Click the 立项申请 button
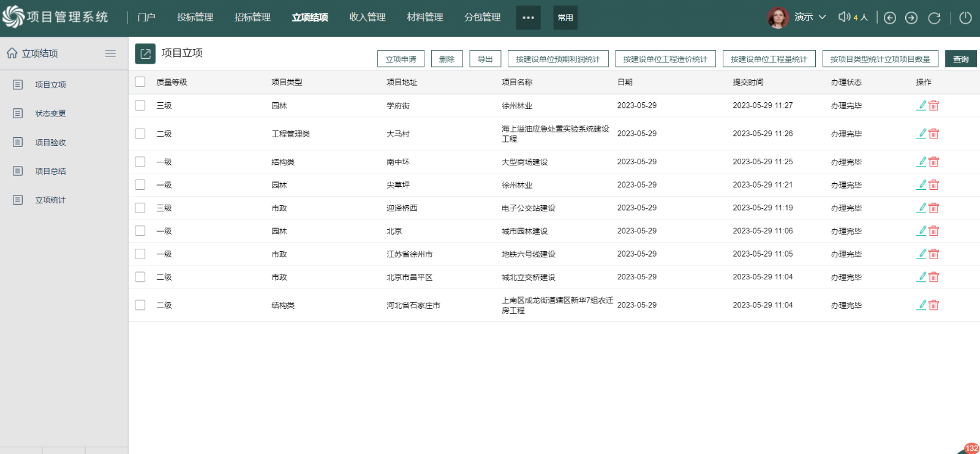980x454 pixels. [401, 59]
